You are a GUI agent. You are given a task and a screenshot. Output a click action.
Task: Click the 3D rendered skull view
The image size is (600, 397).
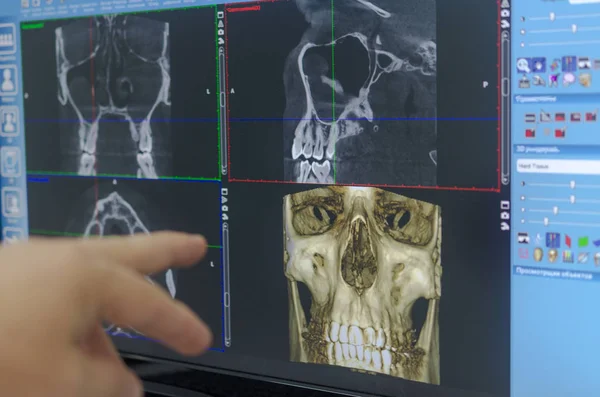coord(362,285)
